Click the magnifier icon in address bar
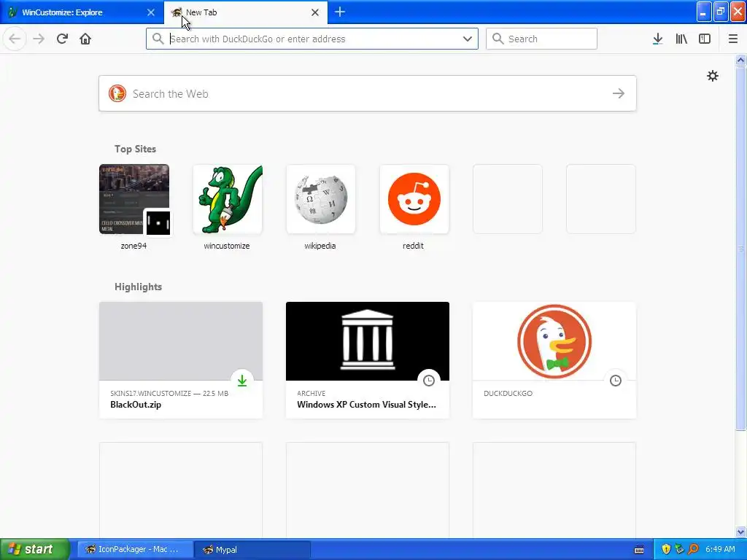The height and width of the screenshot is (560, 747). point(158,39)
